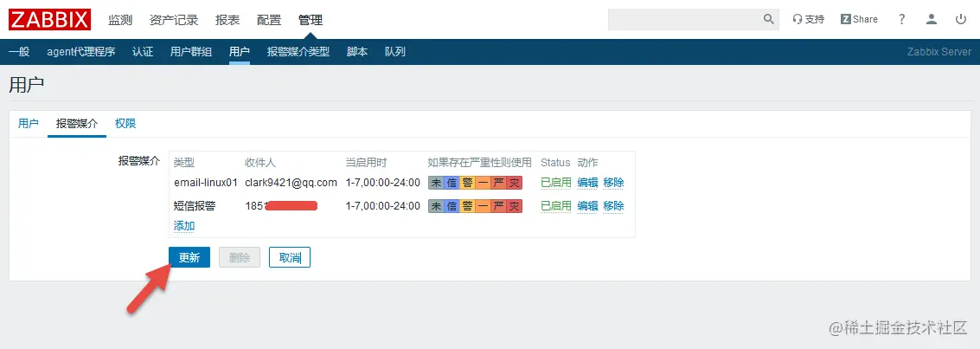Viewport: 980px width, 349px height.
Task: Click the ZABBIX logo
Action: [49, 19]
